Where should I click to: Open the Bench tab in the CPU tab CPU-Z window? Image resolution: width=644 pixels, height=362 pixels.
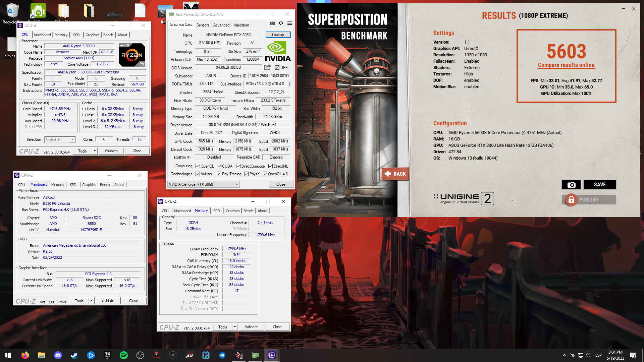pos(108,35)
